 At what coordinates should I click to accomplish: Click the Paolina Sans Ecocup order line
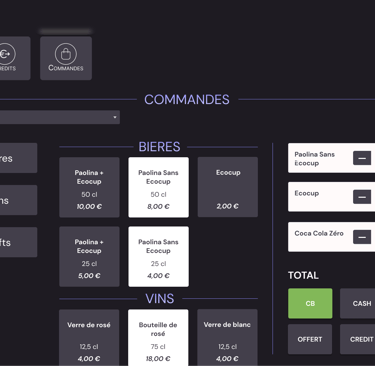(x=331, y=158)
